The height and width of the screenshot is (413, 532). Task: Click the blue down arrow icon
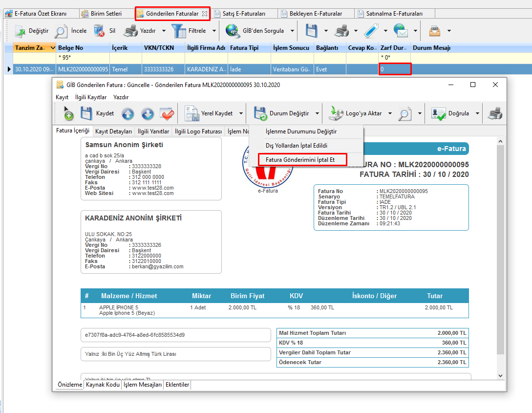coord(148,114)
